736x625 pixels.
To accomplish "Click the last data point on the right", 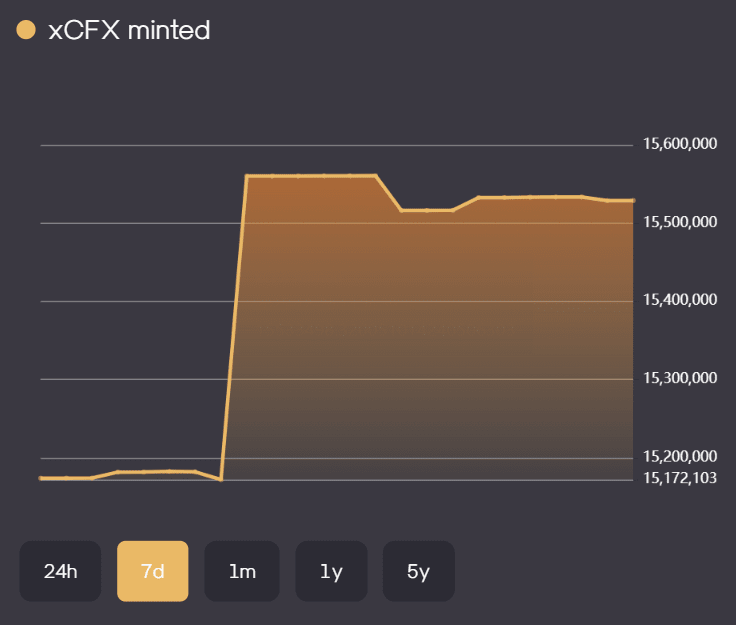I will point(633,200).
